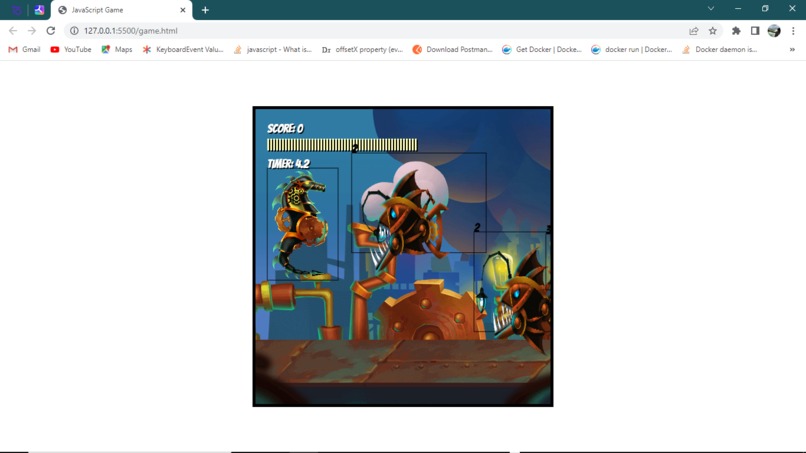The height and width of the screenshot is (453, 806).
Task: Click the ammo bar under score
Action: tap(342, 145)
